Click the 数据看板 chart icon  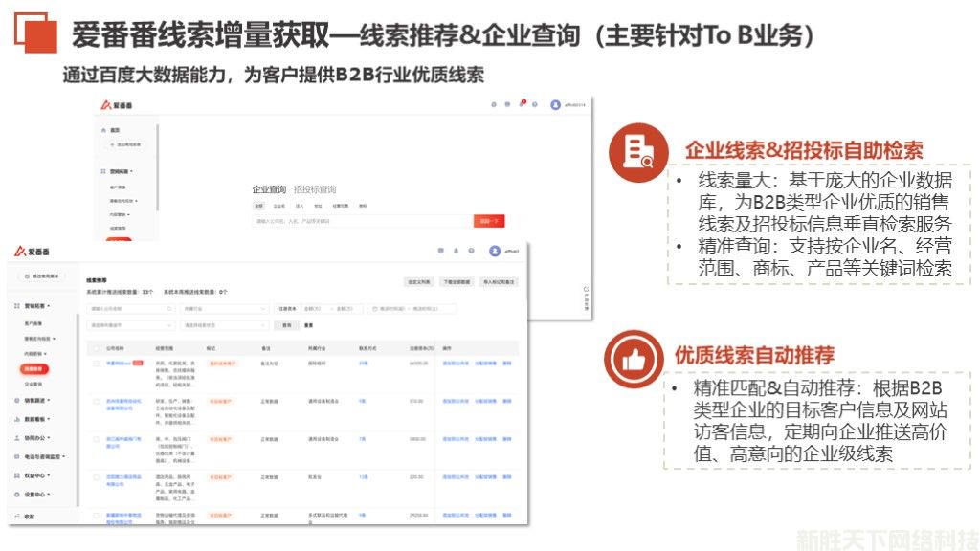(17, 419)
